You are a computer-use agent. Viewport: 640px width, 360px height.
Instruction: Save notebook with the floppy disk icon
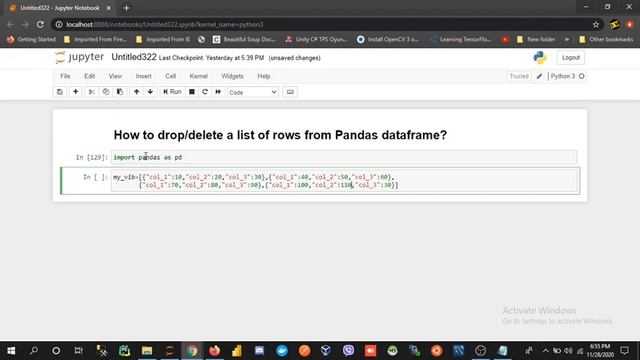[60, 92]
